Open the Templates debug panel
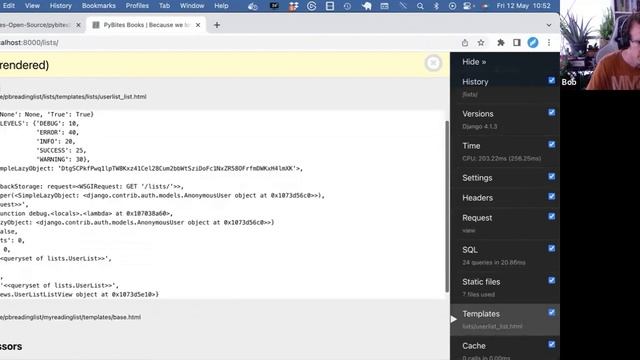Image resolution: width=640 pixels, height=360 pixels. pyautogui.click(x=481, y=314)
